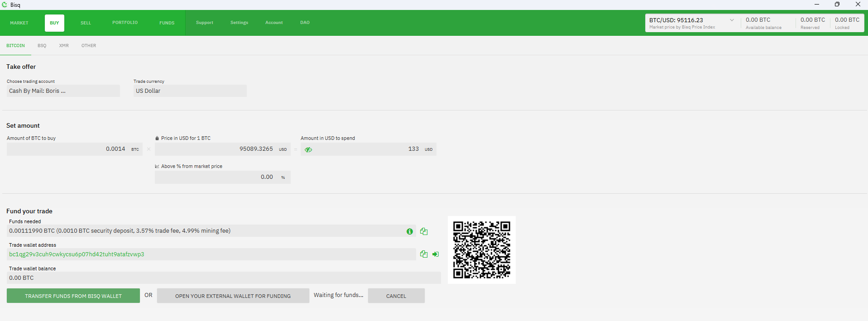Expand the BTC/USD market price dropdown

coord(732,20)
